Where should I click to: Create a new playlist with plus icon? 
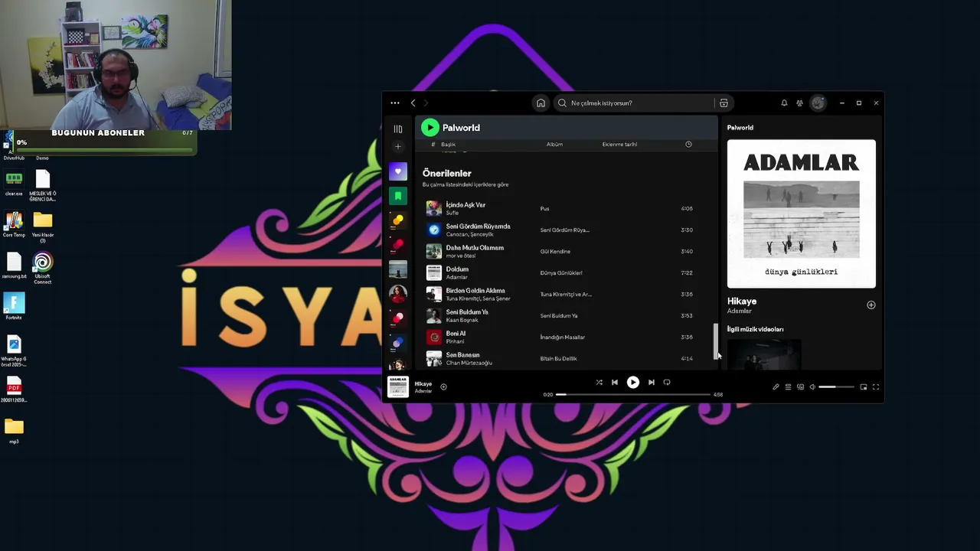[397, 146]
